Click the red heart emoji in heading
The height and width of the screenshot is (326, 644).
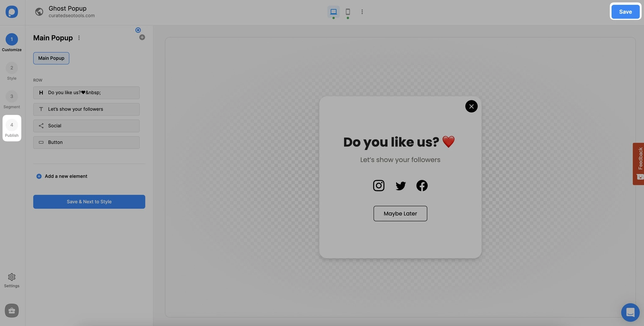[448, 142]
